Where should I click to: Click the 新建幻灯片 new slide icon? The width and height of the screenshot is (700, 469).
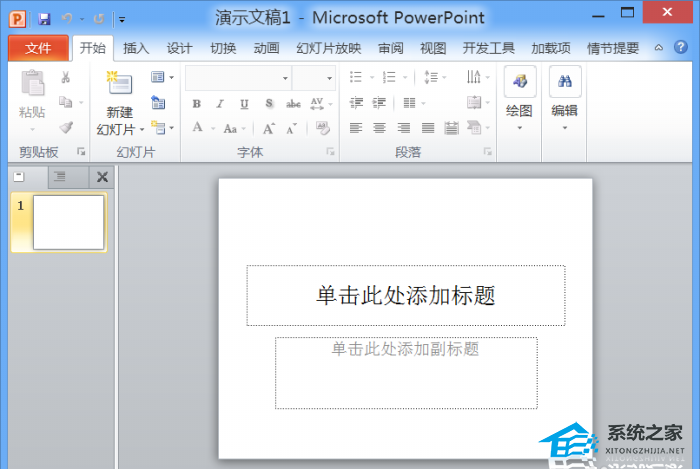tap(119, 83)
